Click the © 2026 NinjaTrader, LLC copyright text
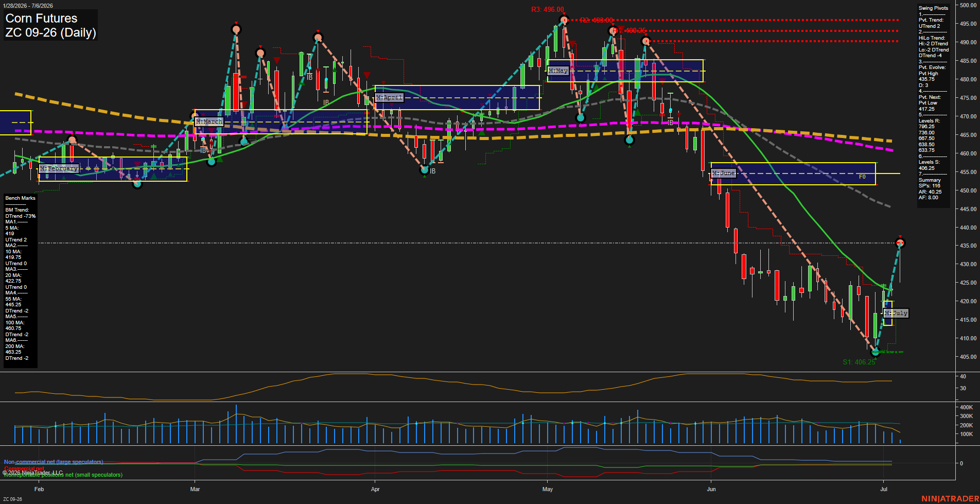 click(33, 473)
